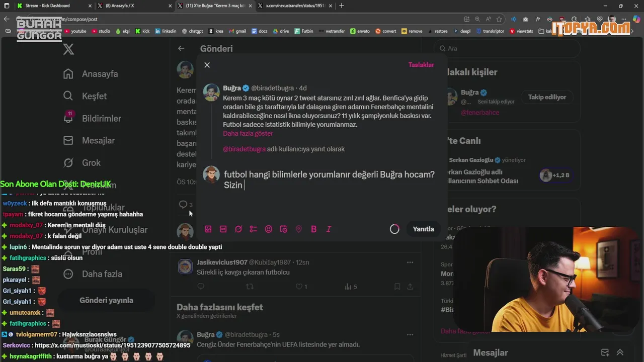Open envato bookmark
The width and height of the screenshot is (644, 362).
[x=360, y=31]
